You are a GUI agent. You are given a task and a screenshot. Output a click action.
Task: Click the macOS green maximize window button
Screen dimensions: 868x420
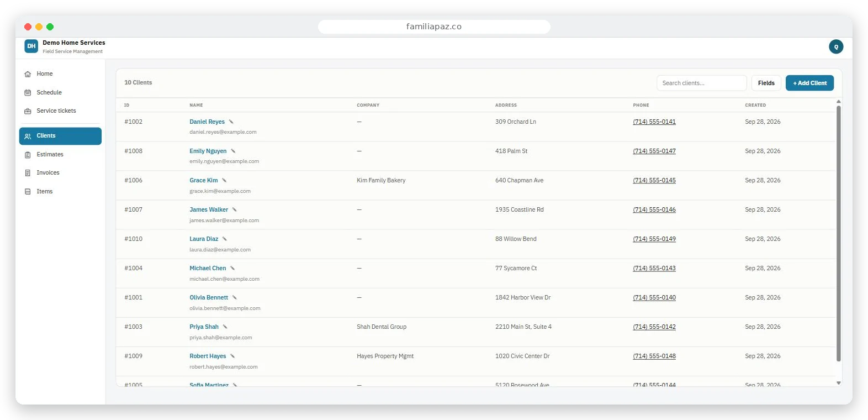pos(50,27)
